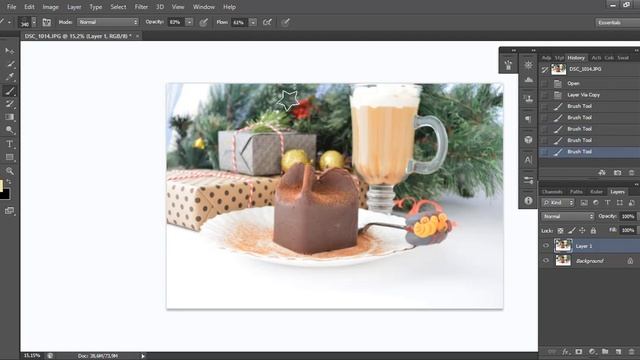Open the Info panel icon
Image resolution: width=640 pixels, height=360 pixels.
pyautogui.click(x=528, y=200)
